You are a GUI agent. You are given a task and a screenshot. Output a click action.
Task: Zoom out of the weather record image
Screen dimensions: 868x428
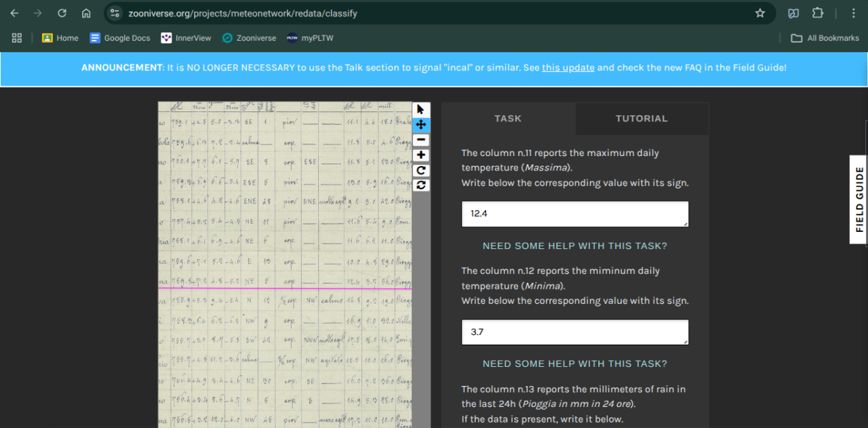pos(421,140)
